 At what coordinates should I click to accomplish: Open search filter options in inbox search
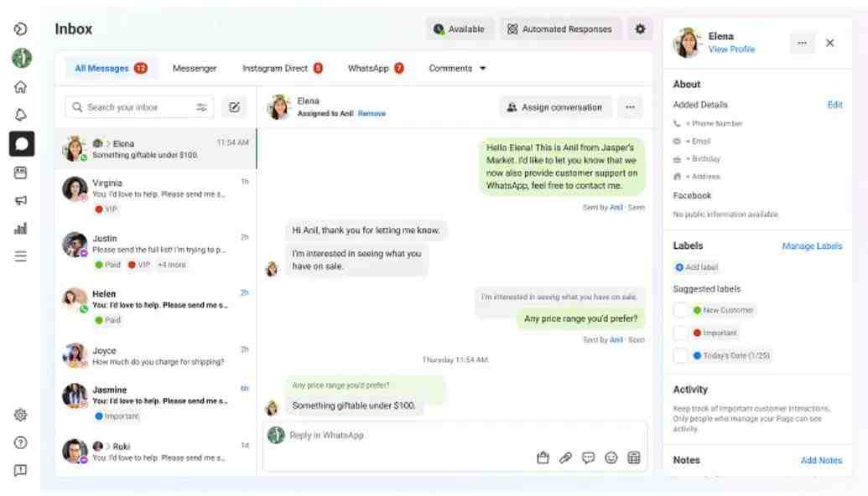pyautogui.click(x=201, y=107)
